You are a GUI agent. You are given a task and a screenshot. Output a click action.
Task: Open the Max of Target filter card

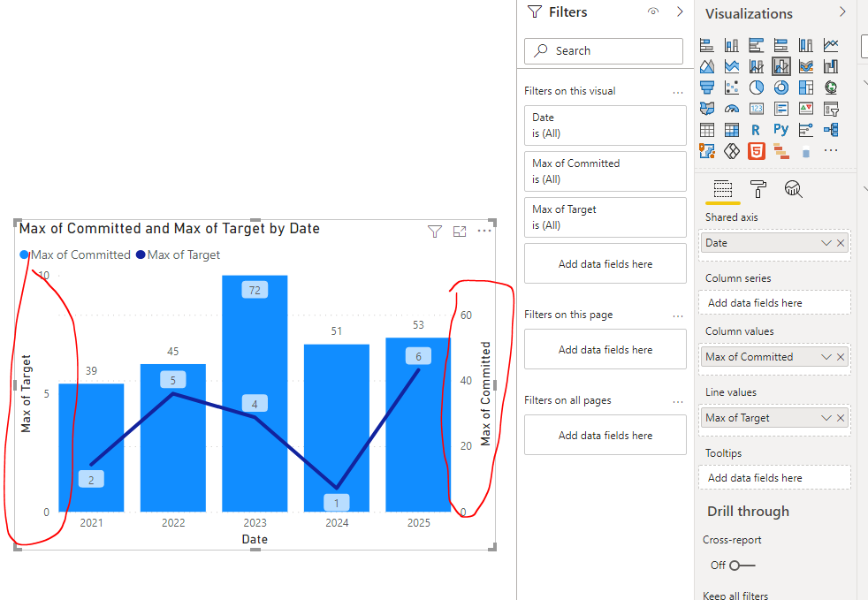coord(605,217)
